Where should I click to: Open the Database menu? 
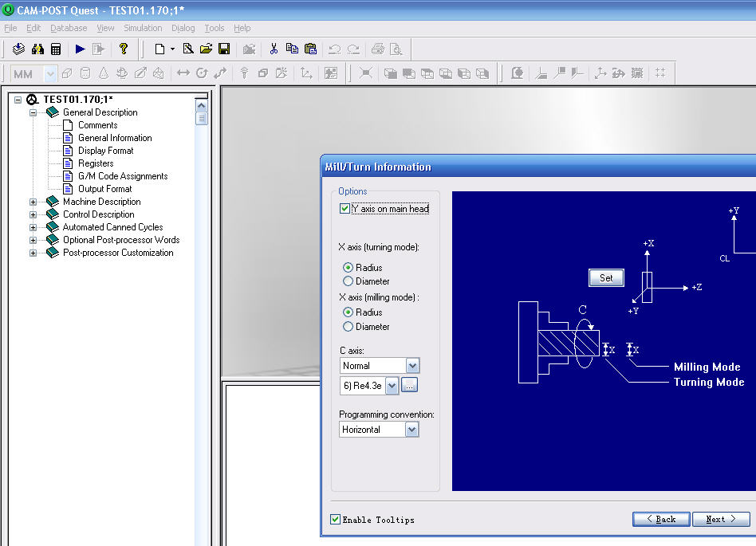coord(69,28)
